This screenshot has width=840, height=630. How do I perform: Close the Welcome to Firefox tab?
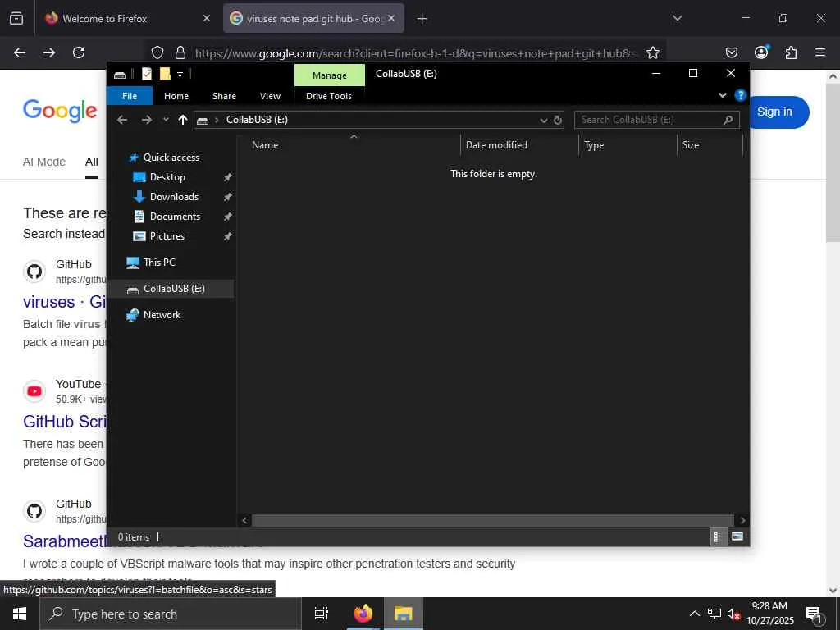click(x=207, y=19)
